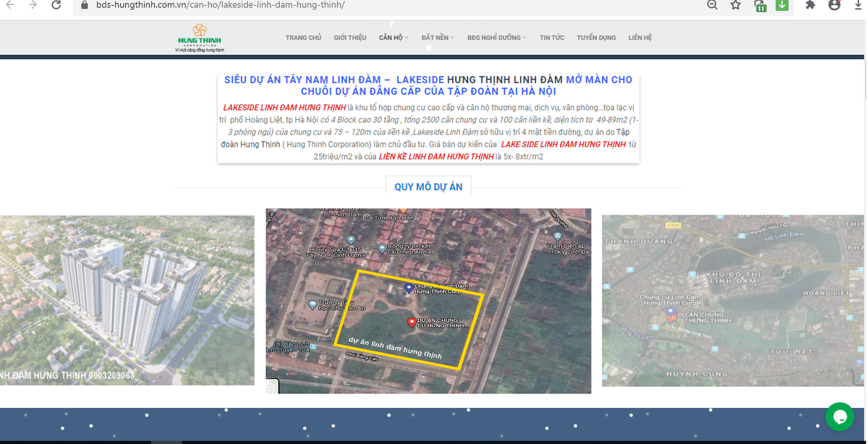Viewport: 868px width, 444px height.
Task: Click the padlock site security icon
Action: 85,5
